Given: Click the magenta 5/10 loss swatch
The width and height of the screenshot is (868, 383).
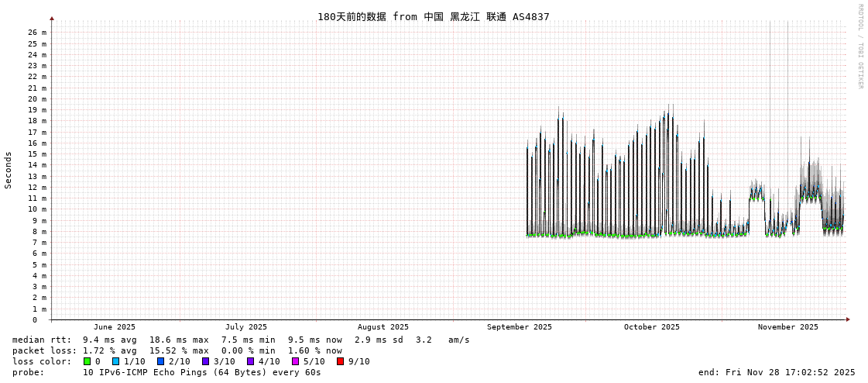Looking at the screenshot, I should tap(295, 361).
